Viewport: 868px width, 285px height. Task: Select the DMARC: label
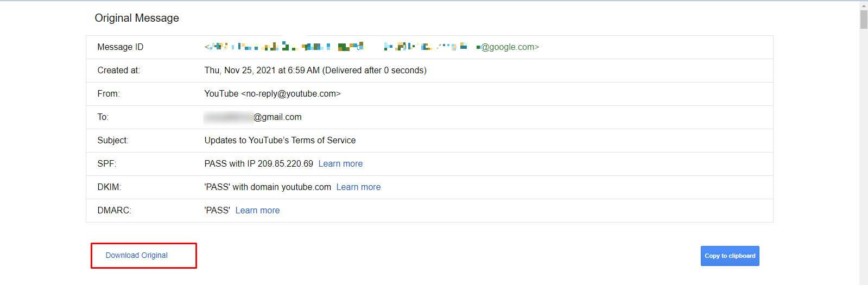tap(114, 210)
